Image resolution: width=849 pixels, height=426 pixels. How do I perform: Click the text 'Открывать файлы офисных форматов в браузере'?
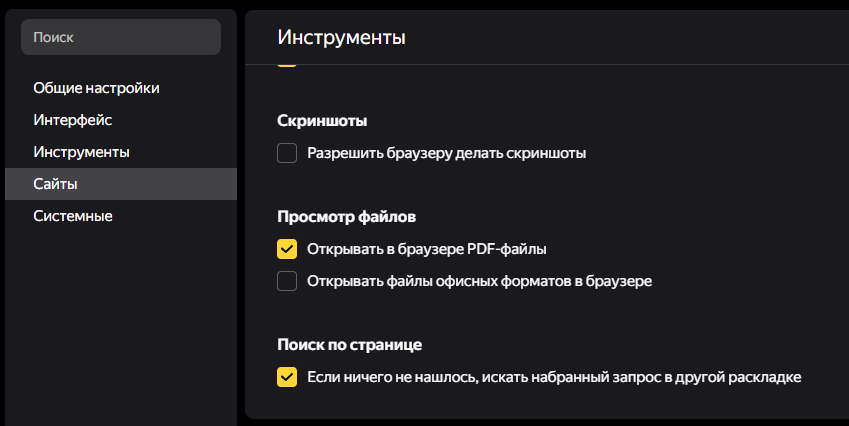click(x=480, y=281)
